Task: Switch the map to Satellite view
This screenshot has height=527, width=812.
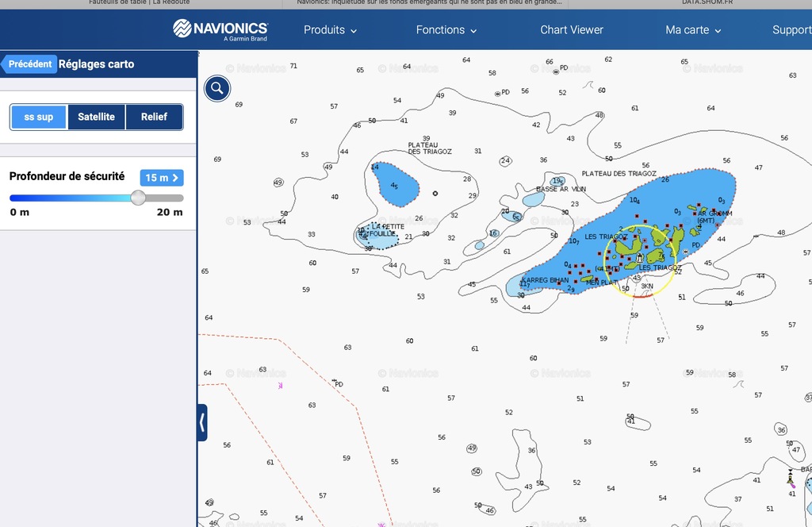Action: tap(96, 117)
